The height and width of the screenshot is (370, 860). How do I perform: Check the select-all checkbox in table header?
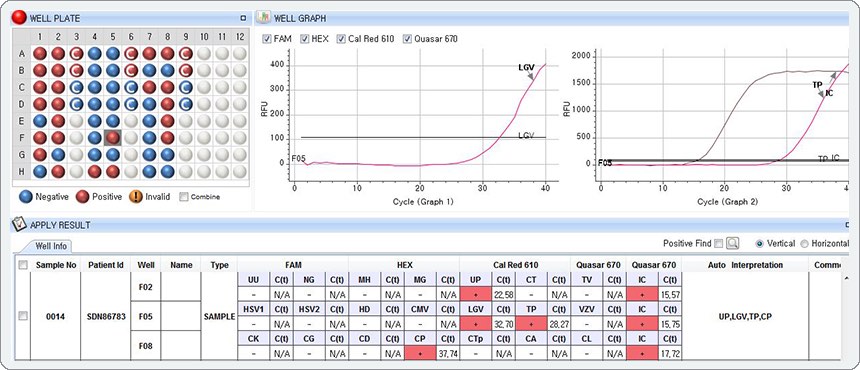(23, 265)
